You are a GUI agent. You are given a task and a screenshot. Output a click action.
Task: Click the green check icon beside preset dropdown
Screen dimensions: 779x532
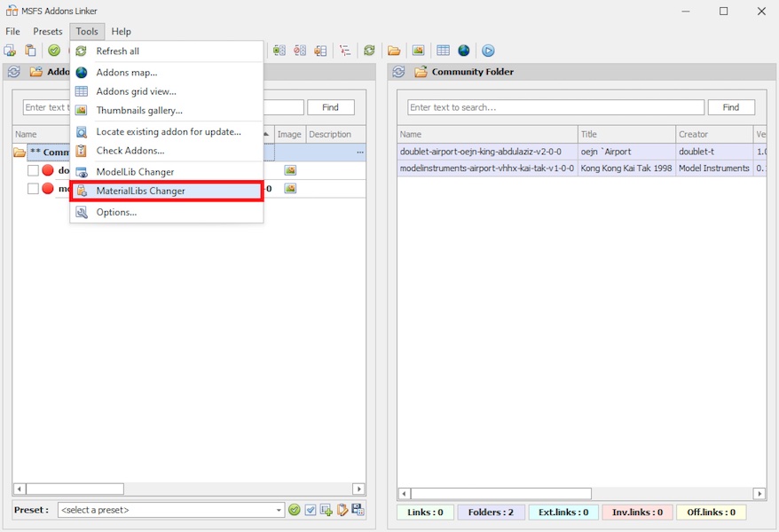point(294,510)
